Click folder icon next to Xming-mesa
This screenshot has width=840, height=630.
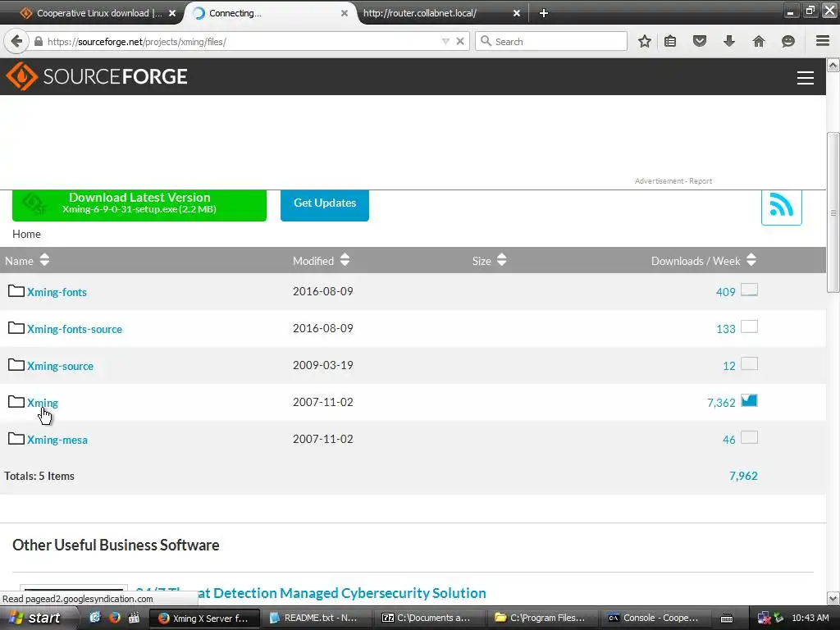click(x=16, y=439)
